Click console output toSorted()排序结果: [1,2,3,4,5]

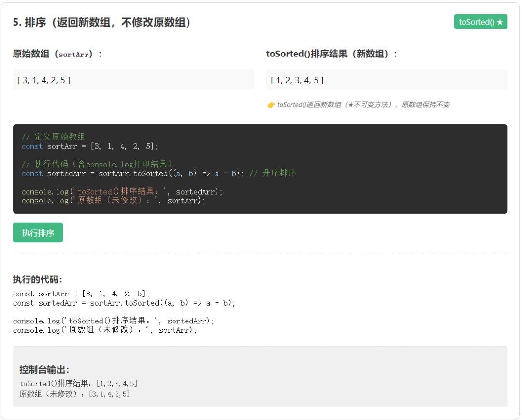[x=78, y=384]
